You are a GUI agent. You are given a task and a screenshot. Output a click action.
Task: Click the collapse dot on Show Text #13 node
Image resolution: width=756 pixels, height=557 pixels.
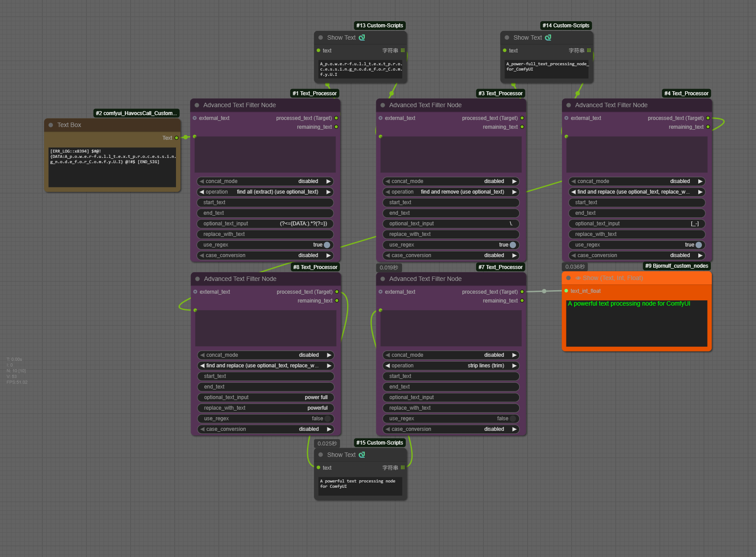[x=321, y=37]
